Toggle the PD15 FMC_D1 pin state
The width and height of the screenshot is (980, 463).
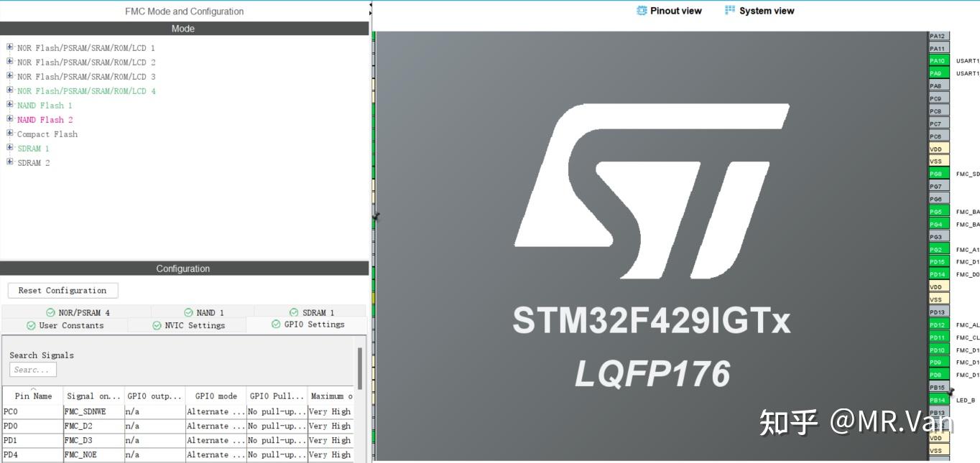936,262
